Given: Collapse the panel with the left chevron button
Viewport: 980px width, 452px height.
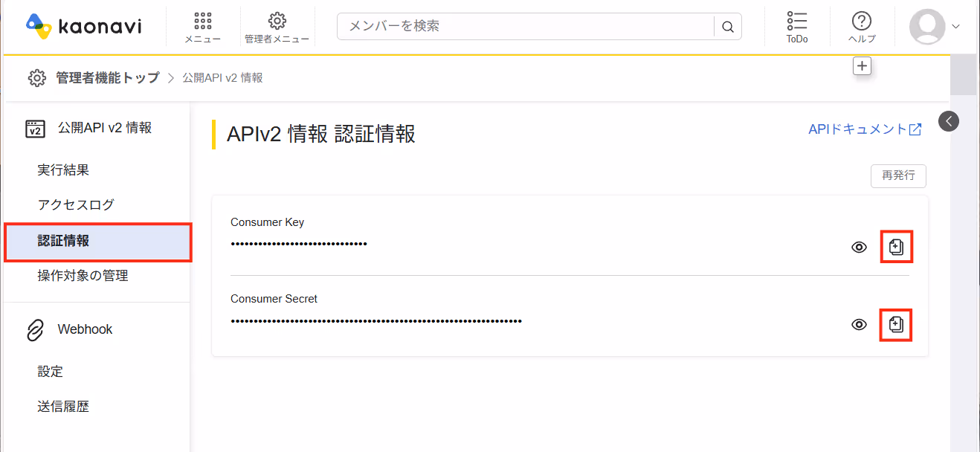Looking at the screenshot, I should pos(949,121).
